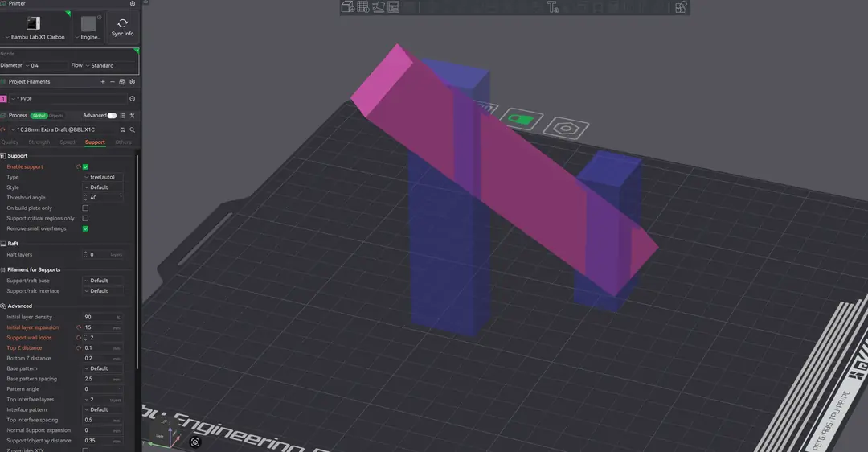Open the Others tab
The image size is (868, 452).
click(x=123, y=142)
